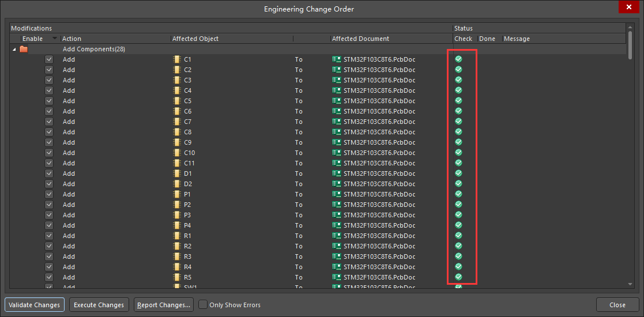This screenshot has width=644, height=317.
Task: Click the component icon beside C6
Action: click(177, 111)
